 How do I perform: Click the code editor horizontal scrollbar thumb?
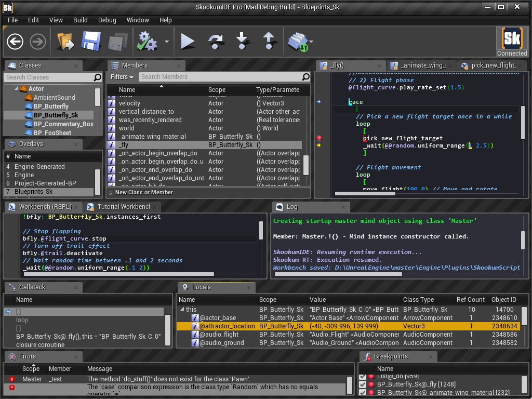click(365, 193)
